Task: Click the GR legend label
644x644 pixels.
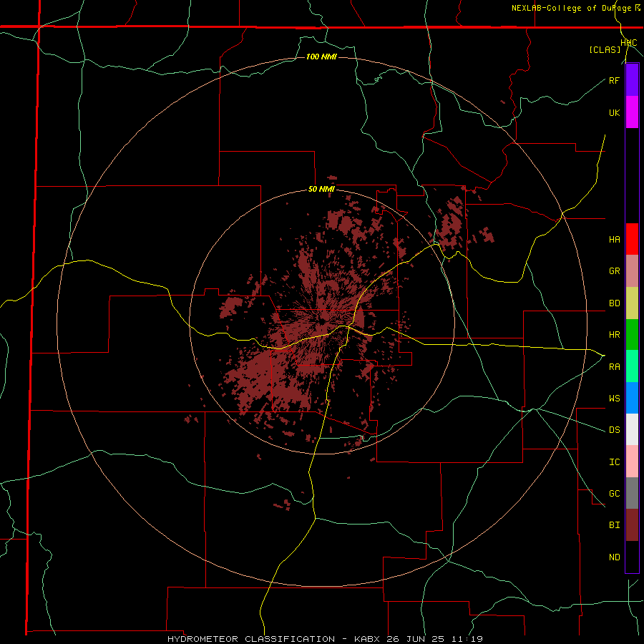Action: click(614, 271)
